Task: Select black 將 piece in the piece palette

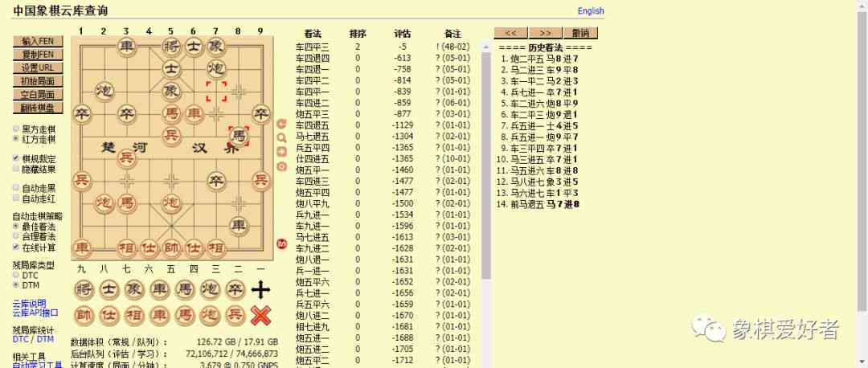Action: pyautogui.click(x=84, y=289)
